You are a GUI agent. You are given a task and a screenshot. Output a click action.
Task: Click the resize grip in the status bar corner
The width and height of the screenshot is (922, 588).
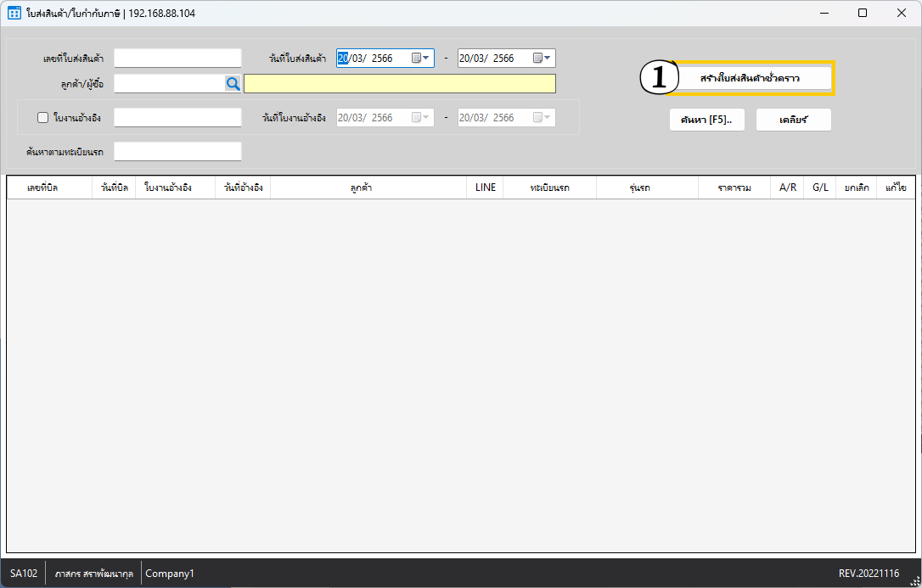[x=914, y=580]
